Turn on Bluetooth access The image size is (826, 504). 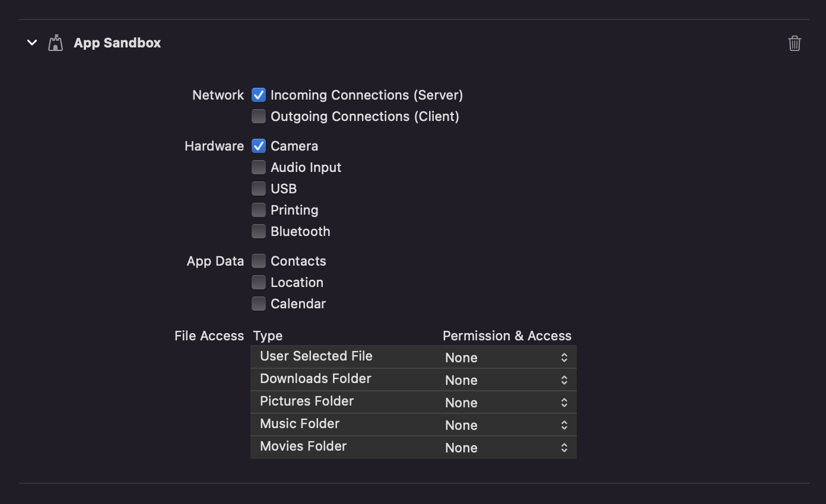(x=258, y=231)
